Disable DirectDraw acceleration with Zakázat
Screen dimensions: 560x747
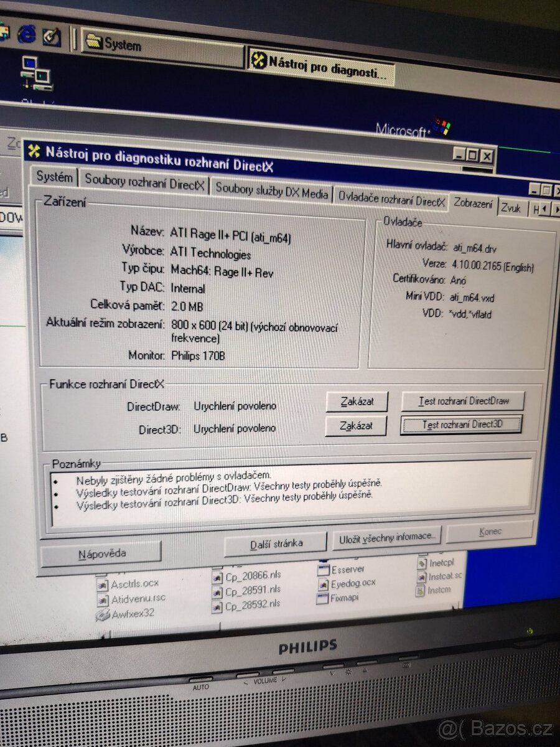[356, 402]
